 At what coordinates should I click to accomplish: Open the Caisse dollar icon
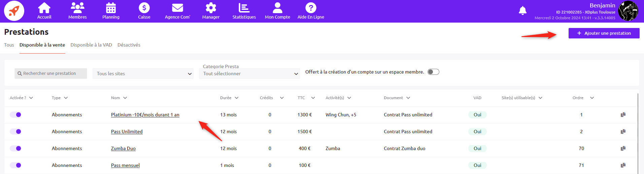(144, 8)
